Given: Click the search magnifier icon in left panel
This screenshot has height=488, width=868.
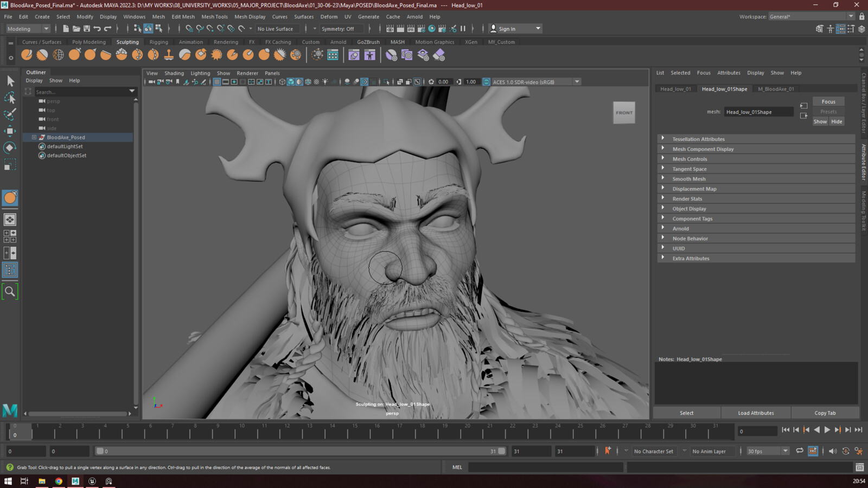Looking at the screenshot, I should (x=10, y=292).
